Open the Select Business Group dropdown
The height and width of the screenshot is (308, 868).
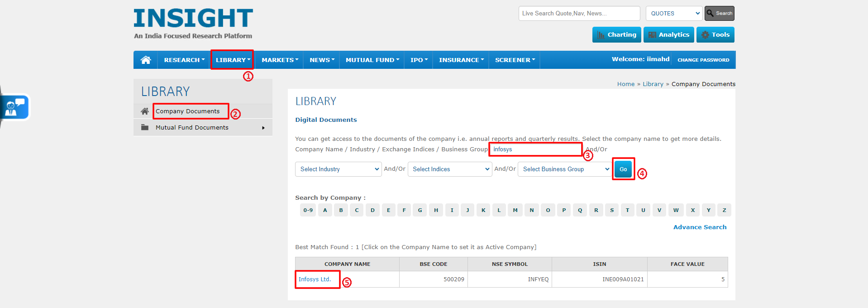click(565, 169)
